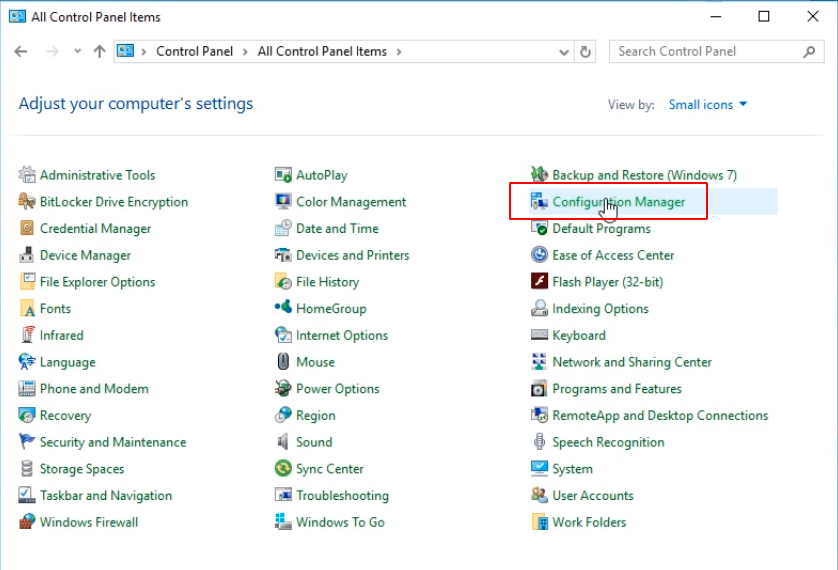The image size is (838, 570).
Task: Click the Flash Player (32-bit) icon
Action: [x=539, y=282]
